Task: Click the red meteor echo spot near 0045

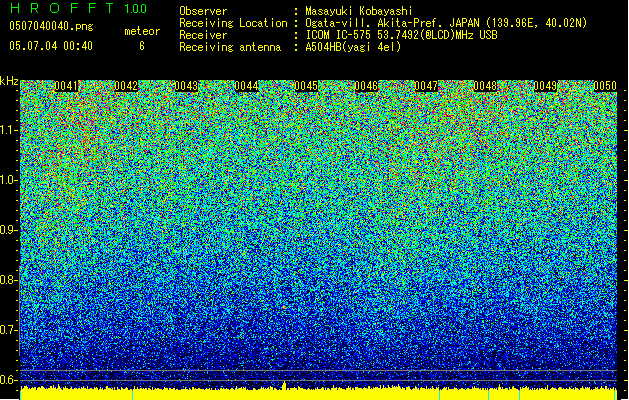Action: pos(284,307)
